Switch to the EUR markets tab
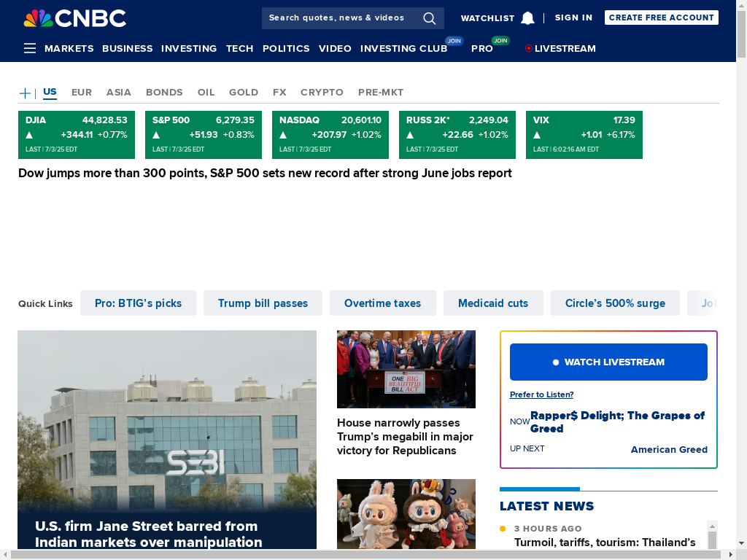 pos(82,93)
